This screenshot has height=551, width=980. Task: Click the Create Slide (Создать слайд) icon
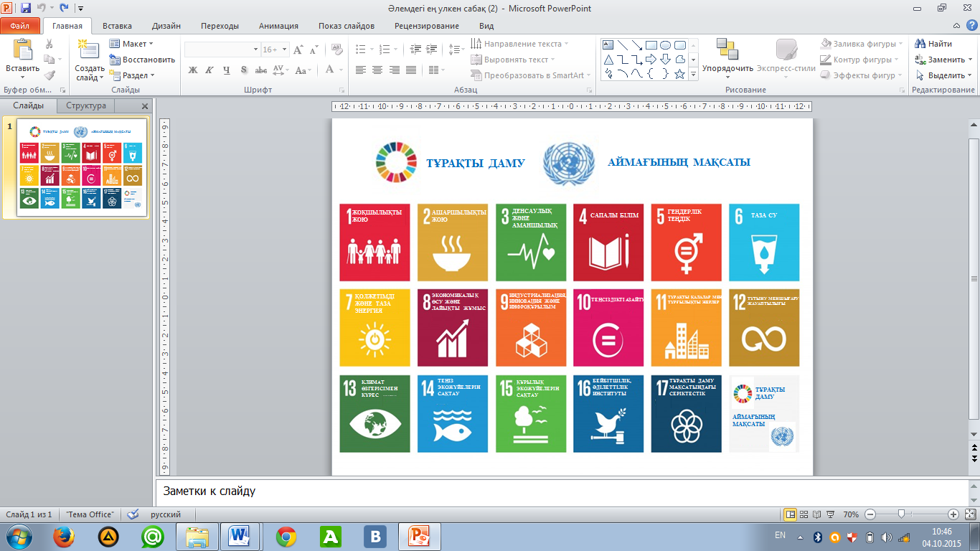pyautogui.click(x=89, y=49)
